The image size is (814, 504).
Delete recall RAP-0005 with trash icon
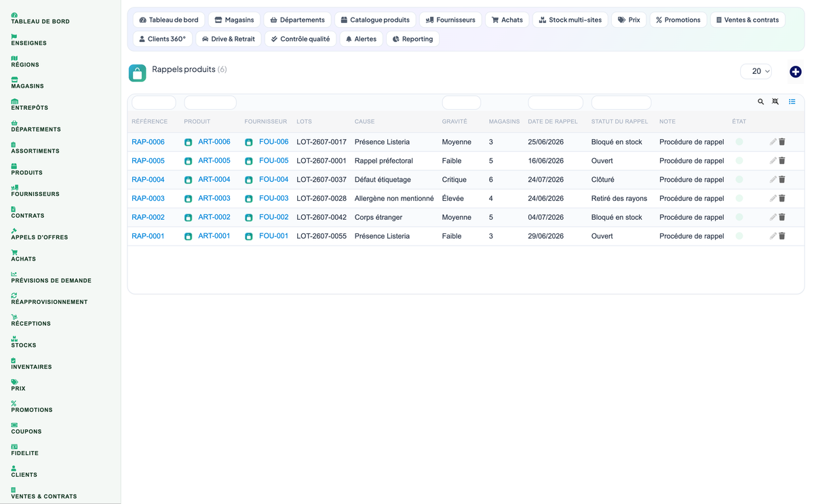click(782, 161)
